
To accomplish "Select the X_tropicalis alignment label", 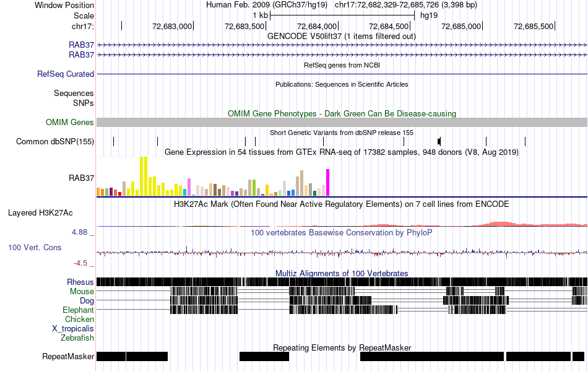I will (73, 329).
